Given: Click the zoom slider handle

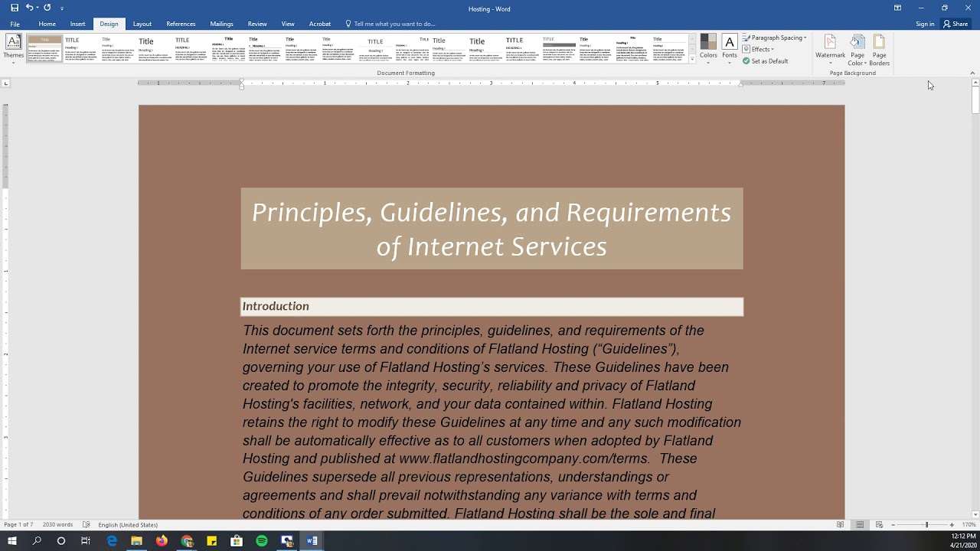Looking at the screenshot, I should [x=926, y=525].
